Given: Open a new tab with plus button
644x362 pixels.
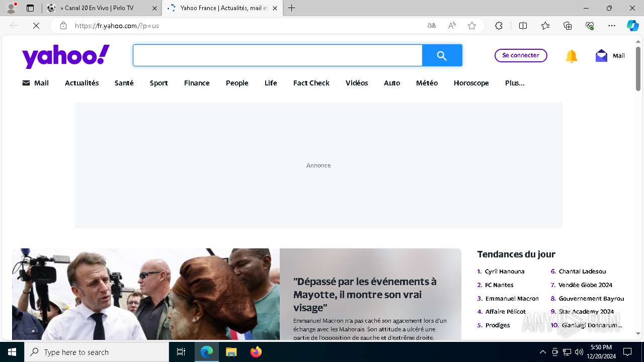Looking at the screenshot, I should [x=292, y=8].
